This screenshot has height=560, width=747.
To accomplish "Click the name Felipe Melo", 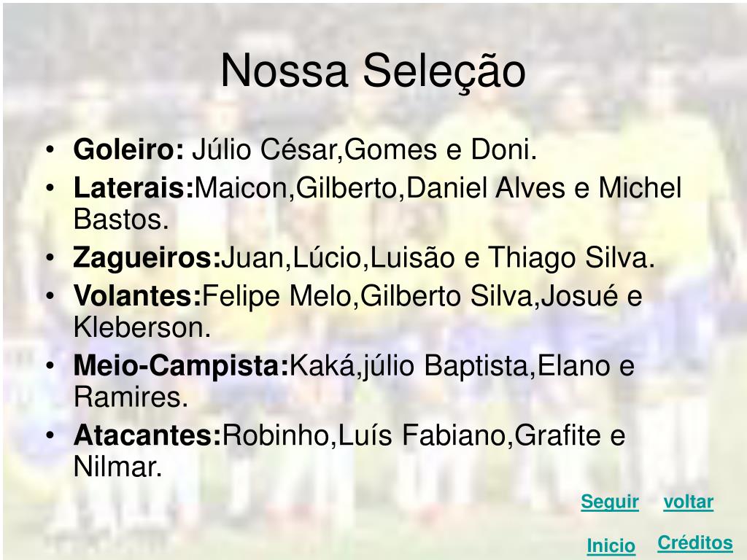I will click(x=276, y=296).
